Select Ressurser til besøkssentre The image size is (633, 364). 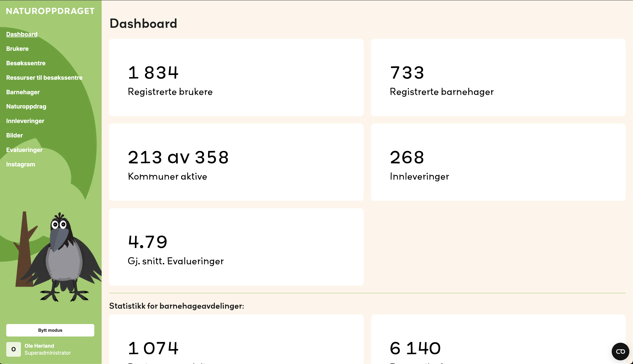click(x=44, y=78)
